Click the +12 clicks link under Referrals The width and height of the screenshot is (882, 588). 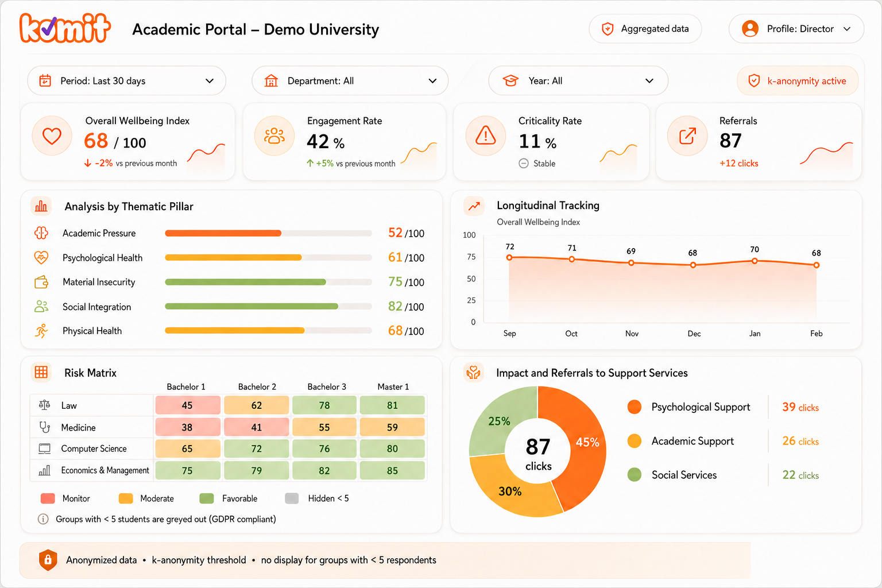click(738, 164)
